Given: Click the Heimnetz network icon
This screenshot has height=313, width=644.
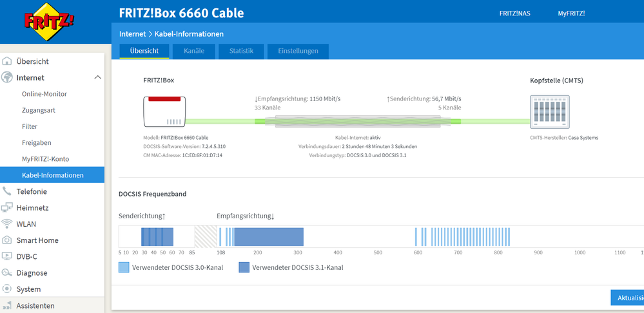Looking at the screenshot, I should [x=7, y=208].
